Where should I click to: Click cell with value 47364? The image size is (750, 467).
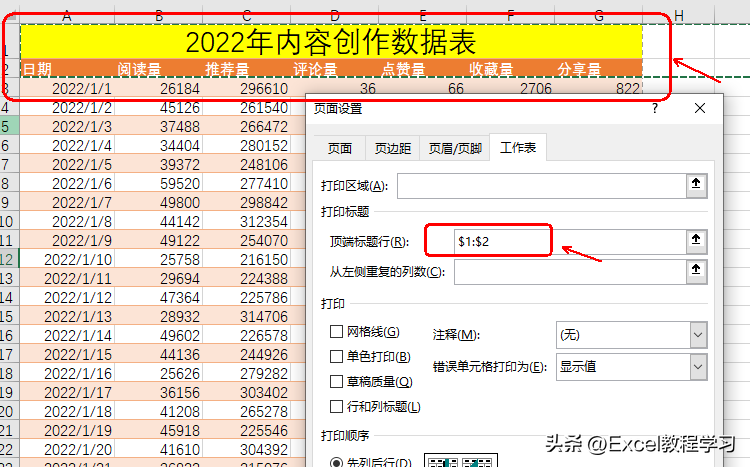tap(159, 297)
